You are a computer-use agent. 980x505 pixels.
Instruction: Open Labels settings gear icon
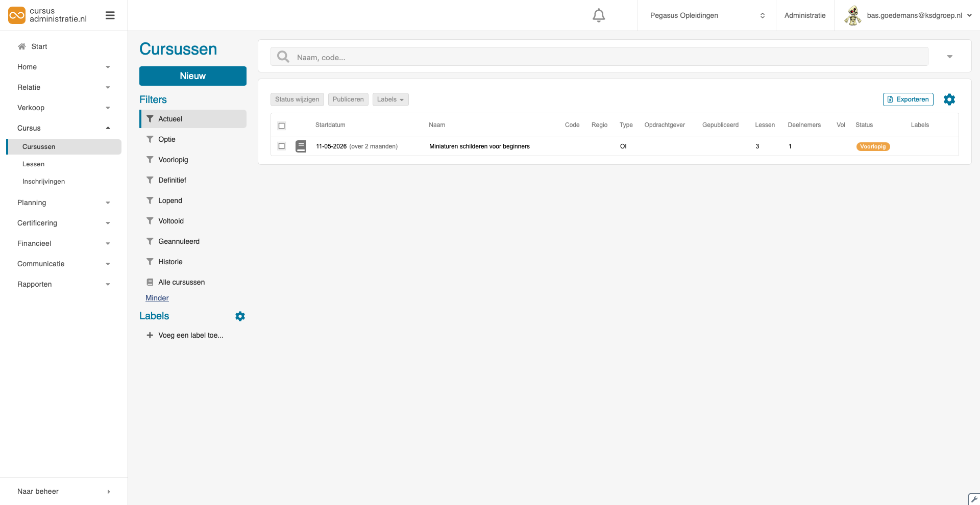pos(240,316)
